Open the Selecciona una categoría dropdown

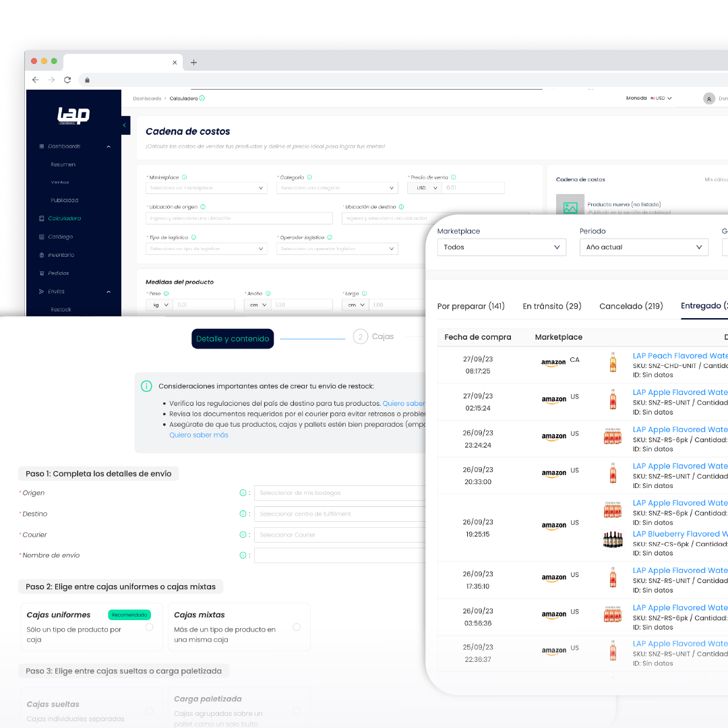point(337,188)
